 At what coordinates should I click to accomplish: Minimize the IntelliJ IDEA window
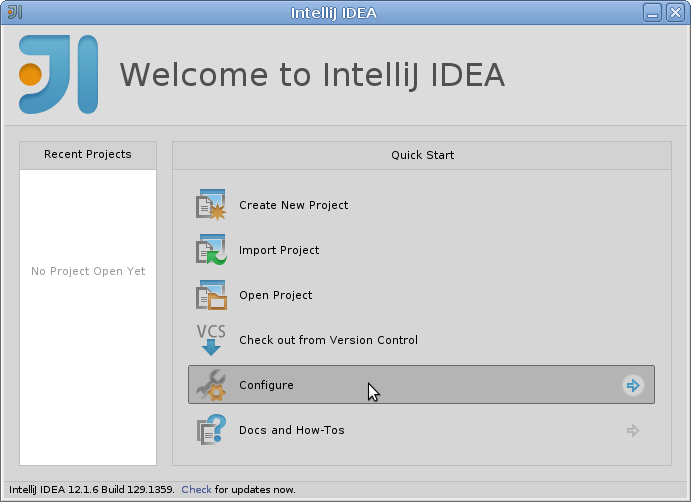point(652,12)
